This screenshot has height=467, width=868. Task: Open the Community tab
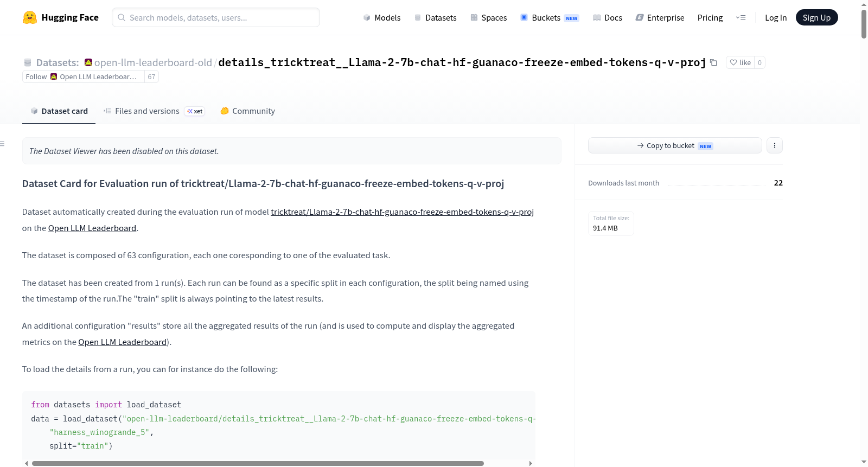tap(247, 111)
